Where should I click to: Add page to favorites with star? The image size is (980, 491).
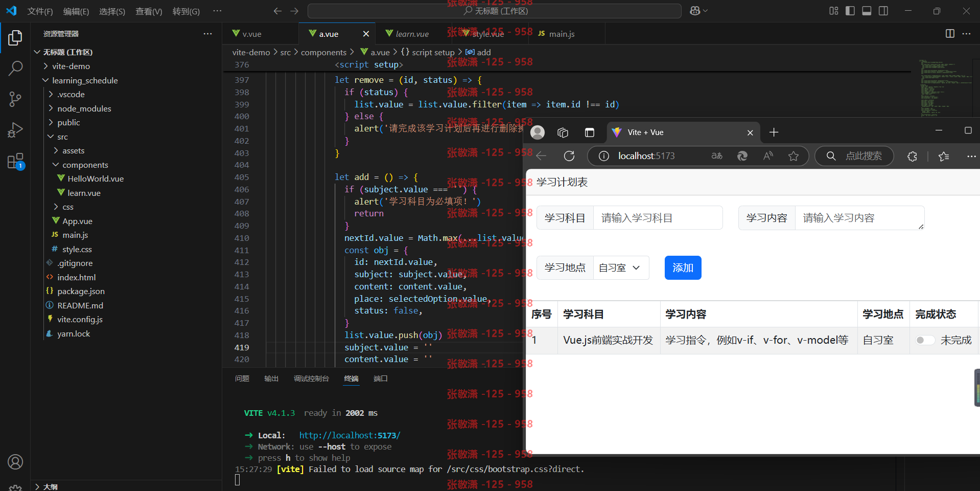793,156
